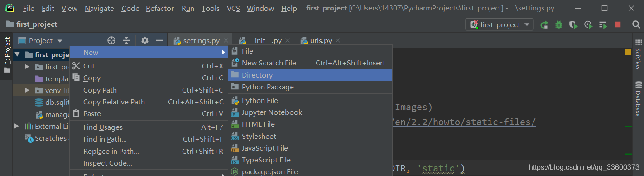
Task: Select Copy Relative Path
Action: (x=149, y=102)
